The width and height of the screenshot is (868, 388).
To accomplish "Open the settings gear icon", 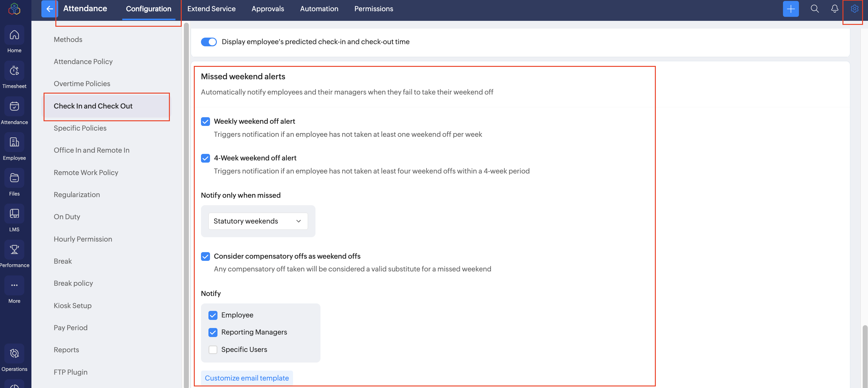I will coord(854,9).
